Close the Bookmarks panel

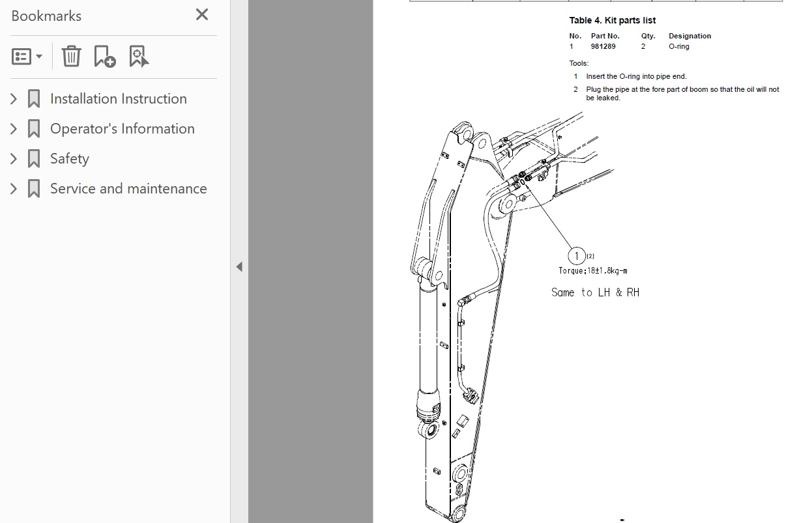[x=202, y=15]
